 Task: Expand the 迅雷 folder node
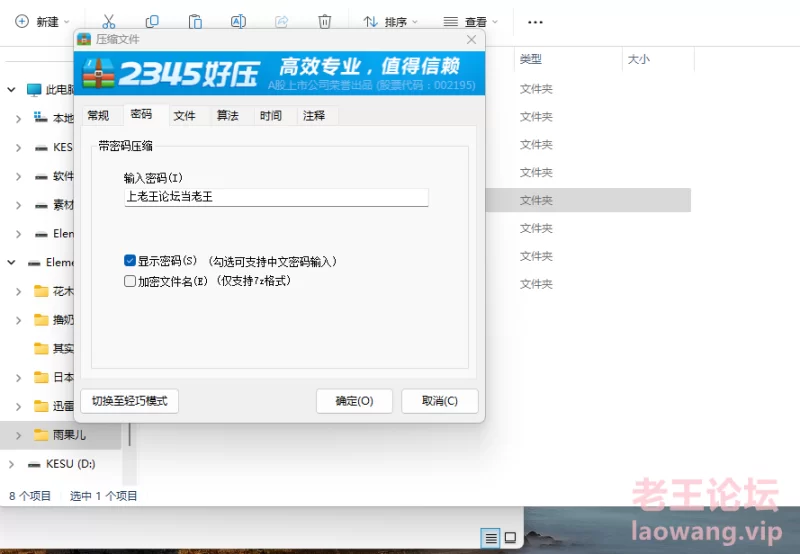[x=18, y=406]
